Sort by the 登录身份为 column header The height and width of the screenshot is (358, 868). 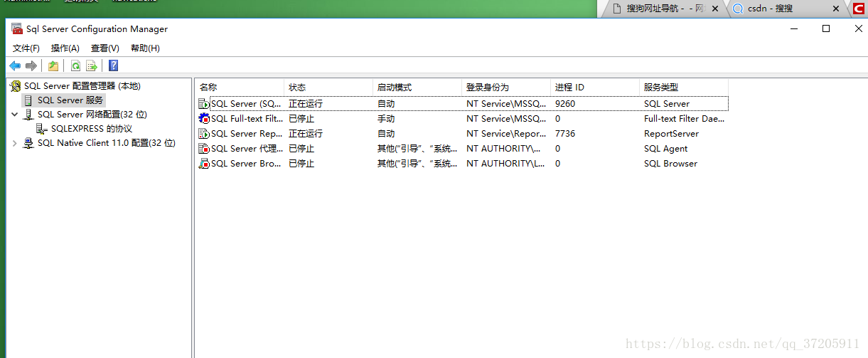pos(505,87)
